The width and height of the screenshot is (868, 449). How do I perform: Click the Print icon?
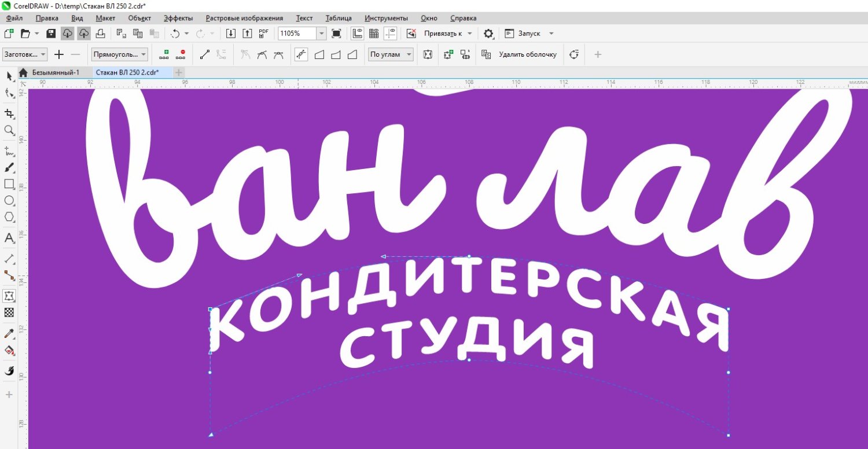(100, 34)
